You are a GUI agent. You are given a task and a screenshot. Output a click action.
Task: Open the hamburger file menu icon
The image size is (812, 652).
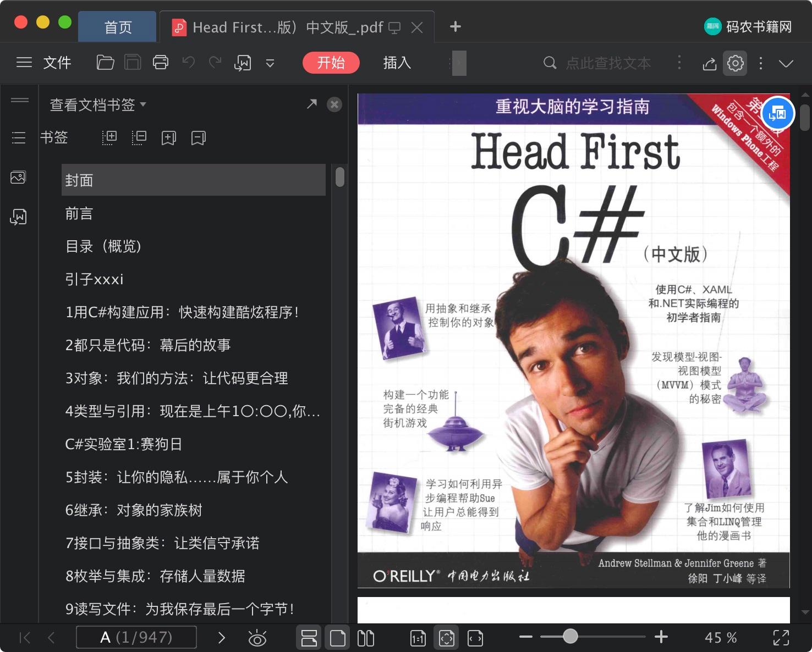pyautogui.click(x=24, y=63)
